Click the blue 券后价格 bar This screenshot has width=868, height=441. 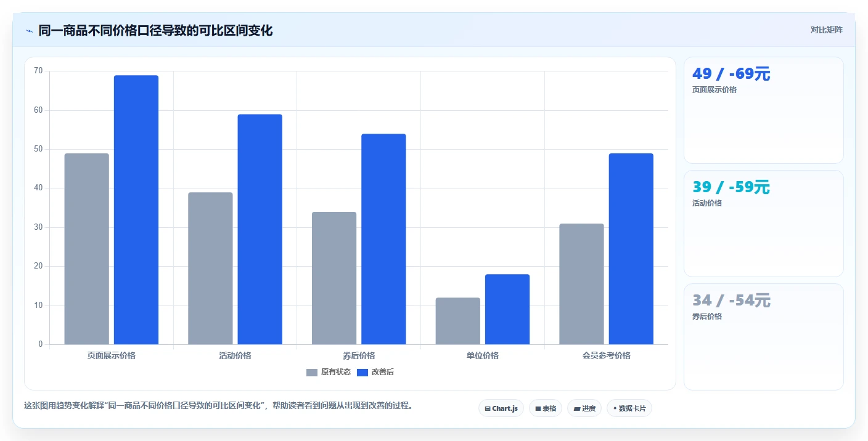click(383, 239)
